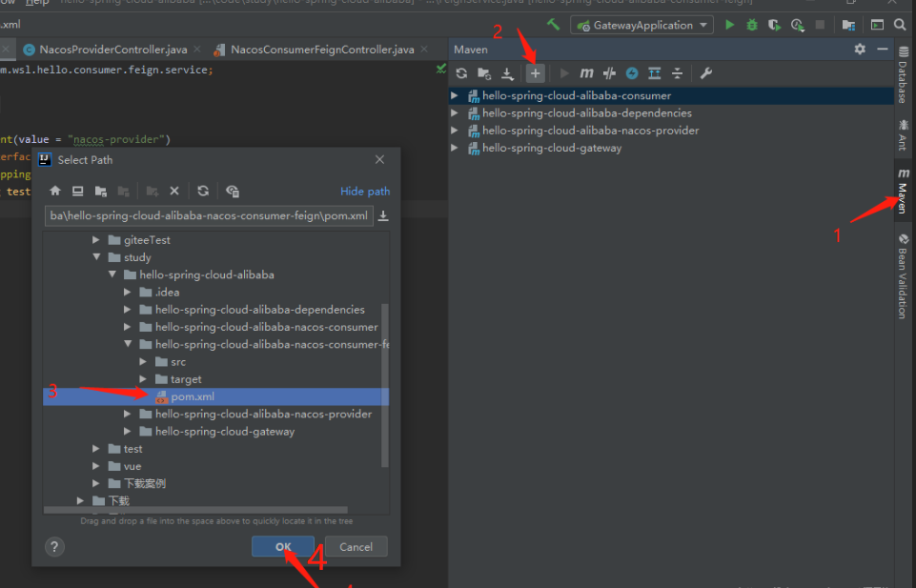Generate sources and update folders icon

point(484,73)
